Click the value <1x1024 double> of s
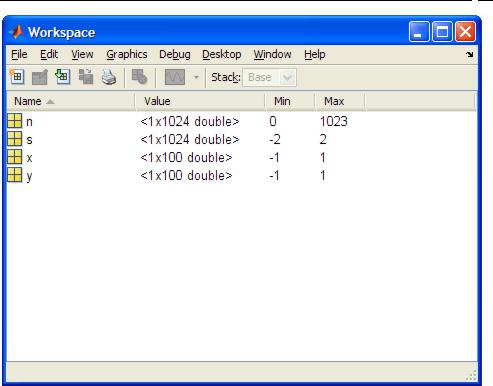The width and height of the screenshot is (493, 386). [190, 140]
